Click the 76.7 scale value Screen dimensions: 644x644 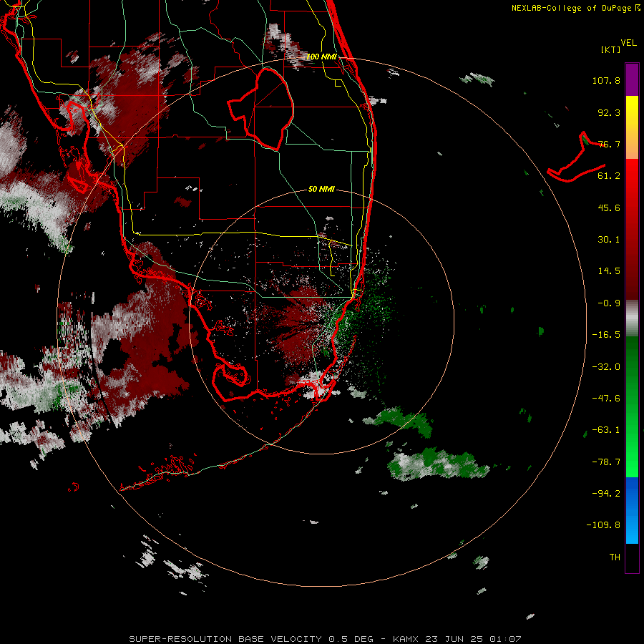tap(609, 144)
